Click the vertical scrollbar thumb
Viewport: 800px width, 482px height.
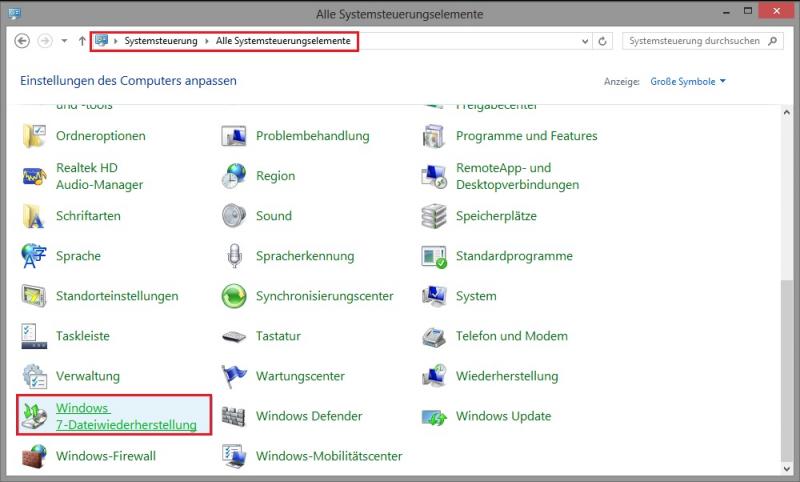(787, 370)
